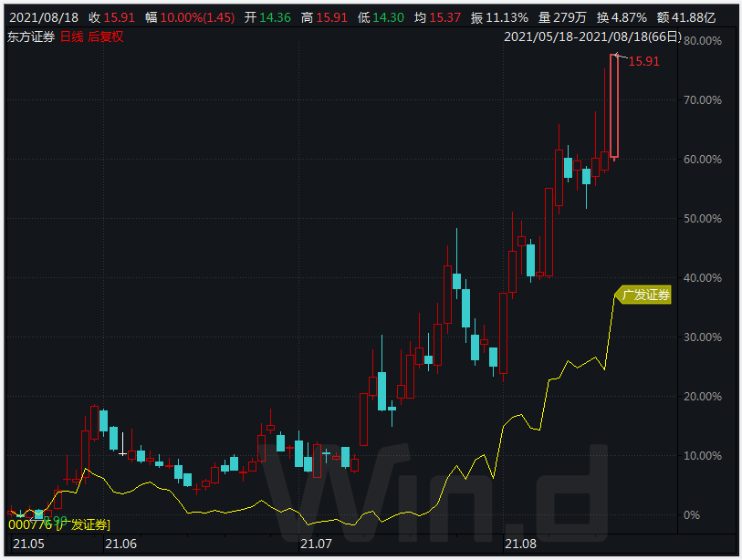Click the 21.08 timeline marker
Image resolution: width=742 pixels, height=560 pixels.
click(x=520, y=544)
